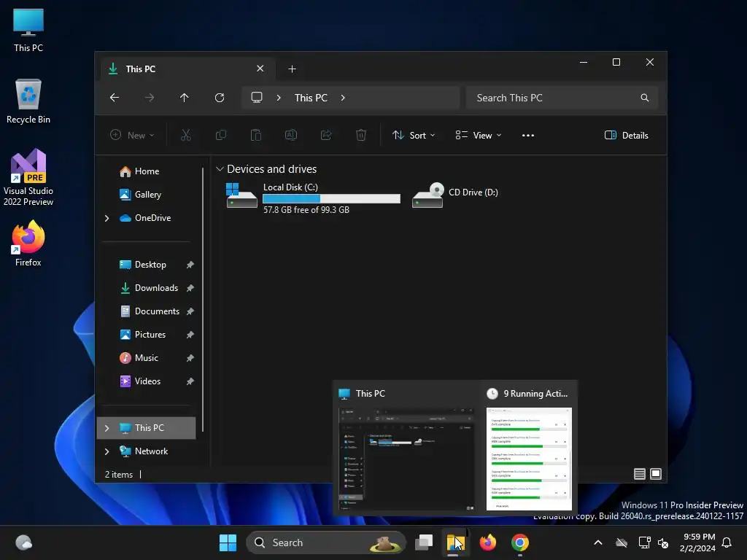The image size is (747, 560).
Task: Select the CD Drive (D:)
Action: [455, 195]
